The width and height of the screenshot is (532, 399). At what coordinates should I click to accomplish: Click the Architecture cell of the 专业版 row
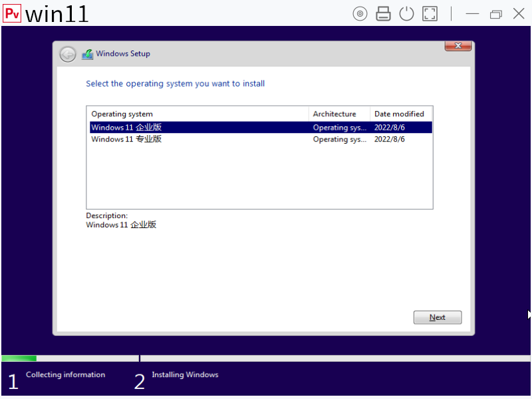click(340, 139)
